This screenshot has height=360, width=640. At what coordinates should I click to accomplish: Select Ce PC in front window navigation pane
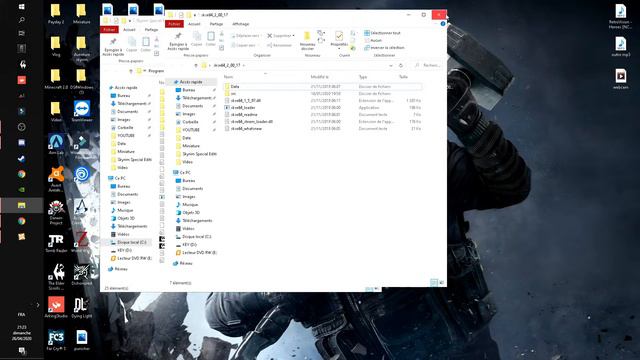click(x=185, y=173)
